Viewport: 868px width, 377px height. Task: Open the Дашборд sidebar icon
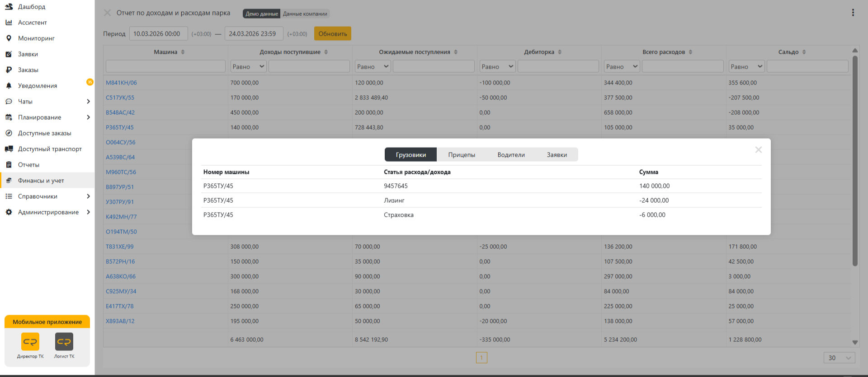(9, 7)
